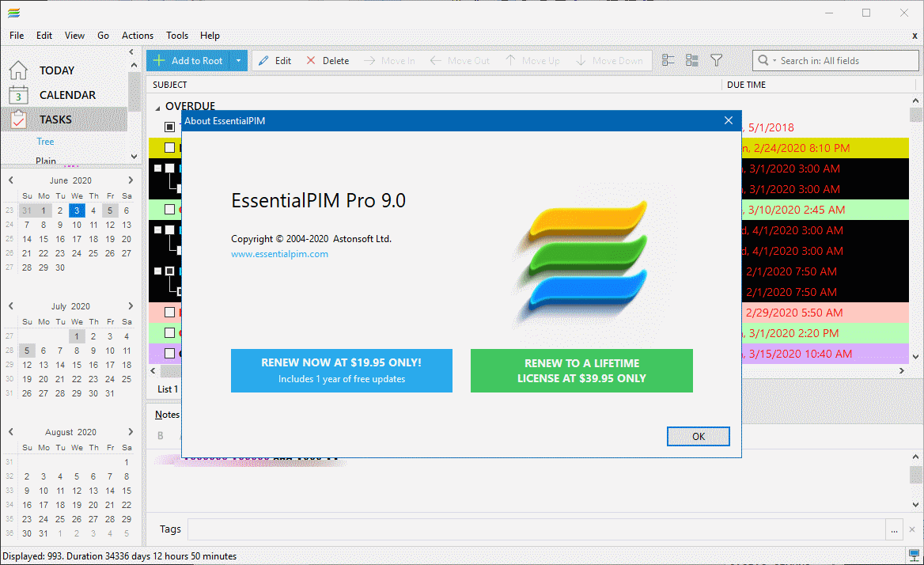Check parent task due 2/1/2020 7:50 AM
The image size is (924, 565).
click(x=170, y=271)
